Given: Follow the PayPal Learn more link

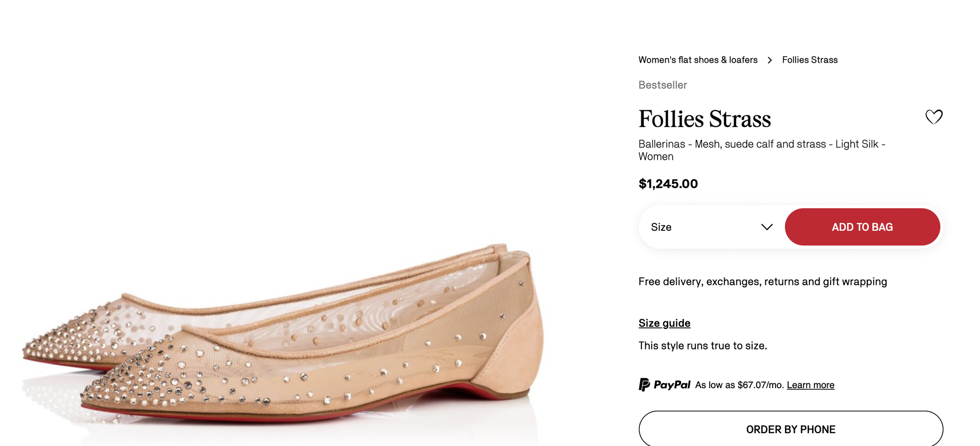Looking at the screenshot, I should click(x=810, y=385).
